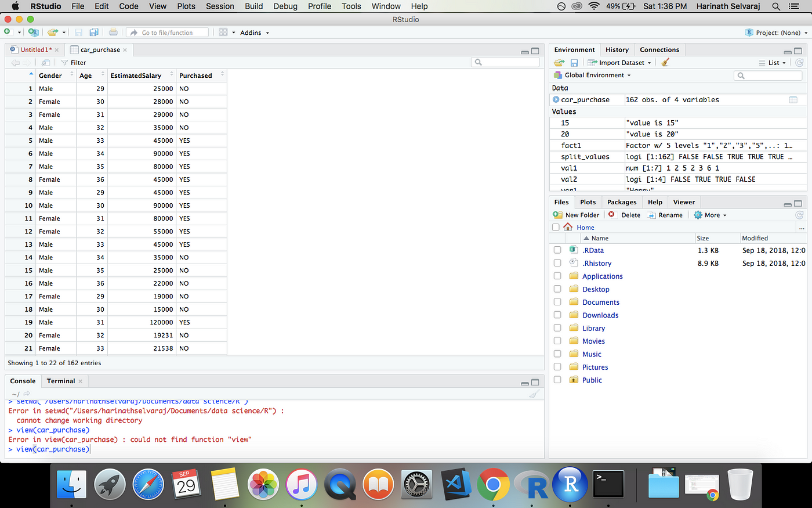Open the recent files dropdown arrow
Image resolution: width=812 pixels, height=508 pixels.
[64, 33]
